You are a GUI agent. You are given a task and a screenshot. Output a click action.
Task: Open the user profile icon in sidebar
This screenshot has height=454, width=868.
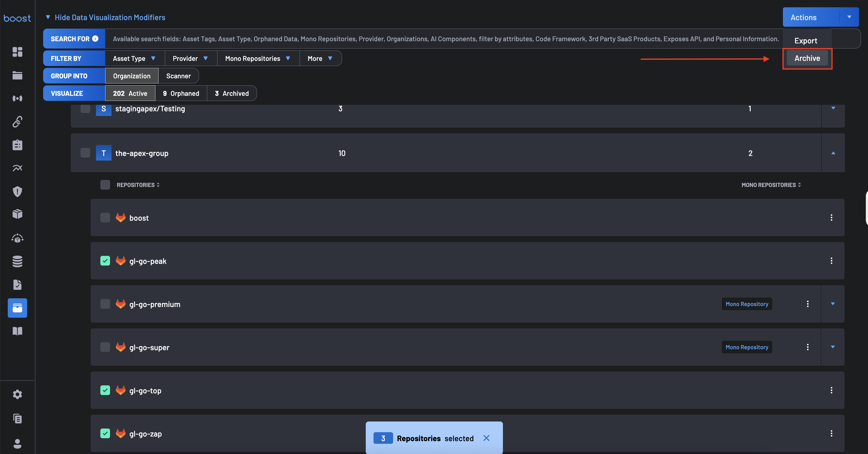click(17, 444)
